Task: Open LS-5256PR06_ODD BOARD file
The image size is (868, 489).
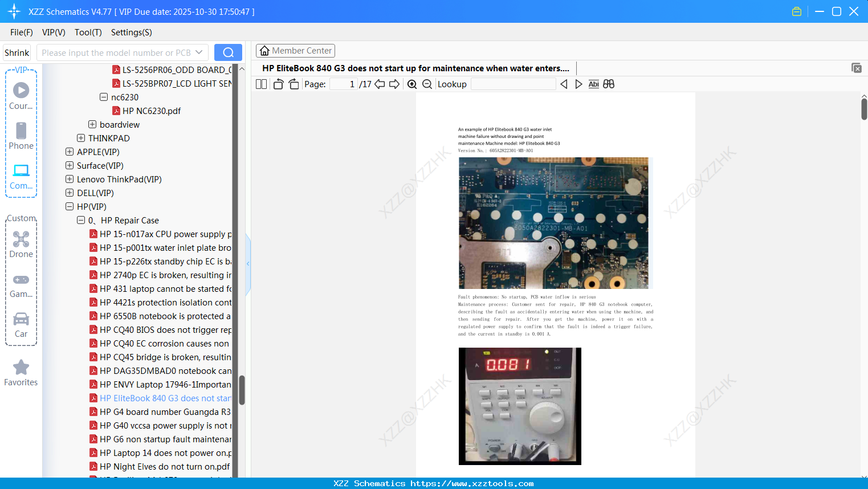Action: click(x=172, y=70)
